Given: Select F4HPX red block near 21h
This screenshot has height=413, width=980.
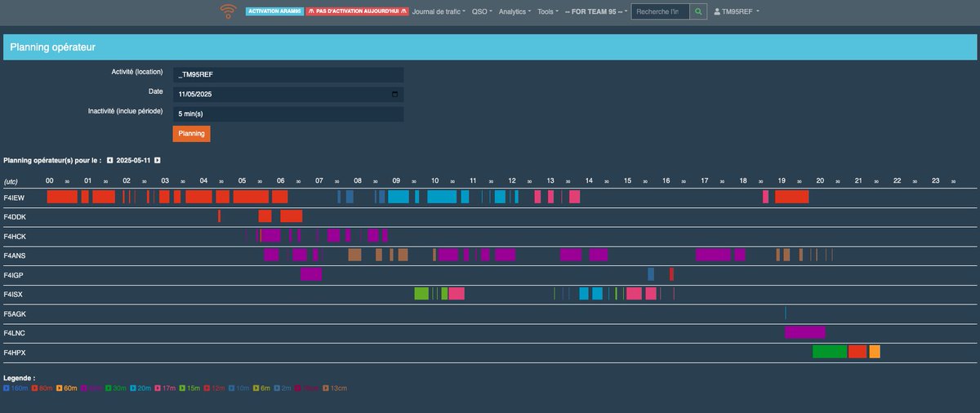Looking at the screenshot, I should (857, 352).
